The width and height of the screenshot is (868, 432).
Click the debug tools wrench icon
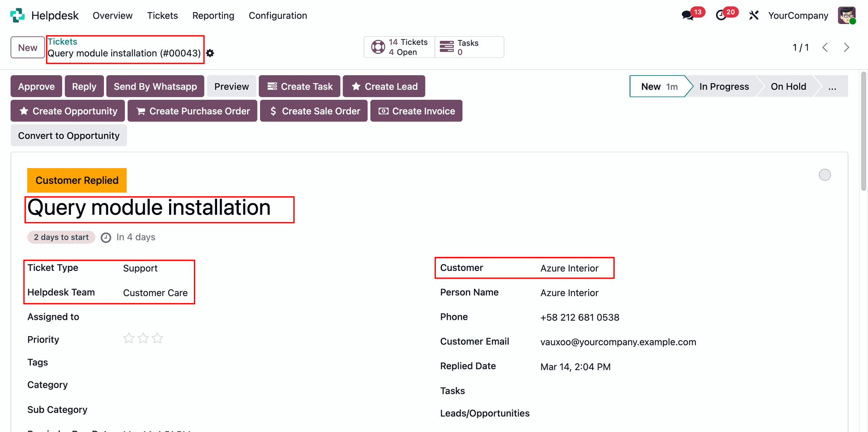click(754, 15)
